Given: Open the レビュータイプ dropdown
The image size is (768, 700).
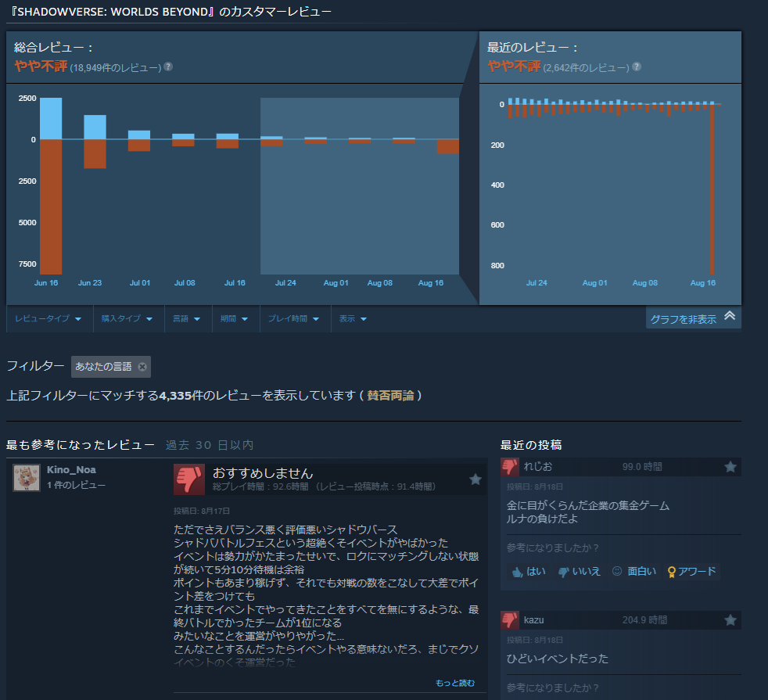Looking at the screenshot, I should (x=48, y=319).
